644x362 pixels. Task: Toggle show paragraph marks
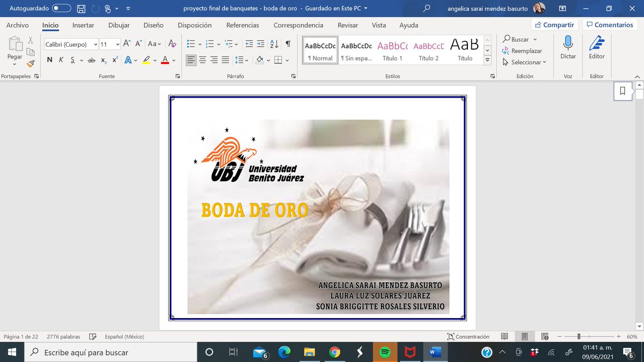point(288,44)
